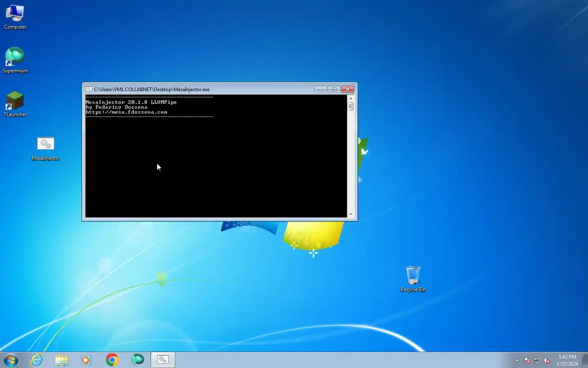Open Action Center flag tray icon
The width and height of the screenshot is (588, 368).
tap(527, 360)
